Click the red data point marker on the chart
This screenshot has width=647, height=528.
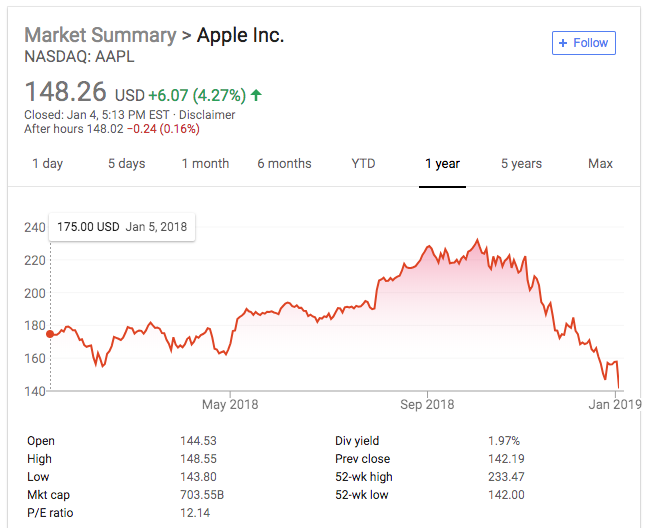[50, 334]
